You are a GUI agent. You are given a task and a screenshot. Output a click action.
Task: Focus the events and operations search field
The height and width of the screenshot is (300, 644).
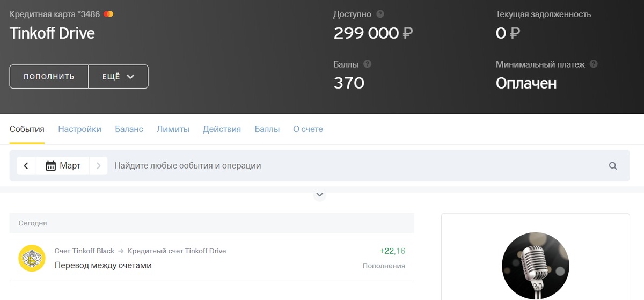354,166
